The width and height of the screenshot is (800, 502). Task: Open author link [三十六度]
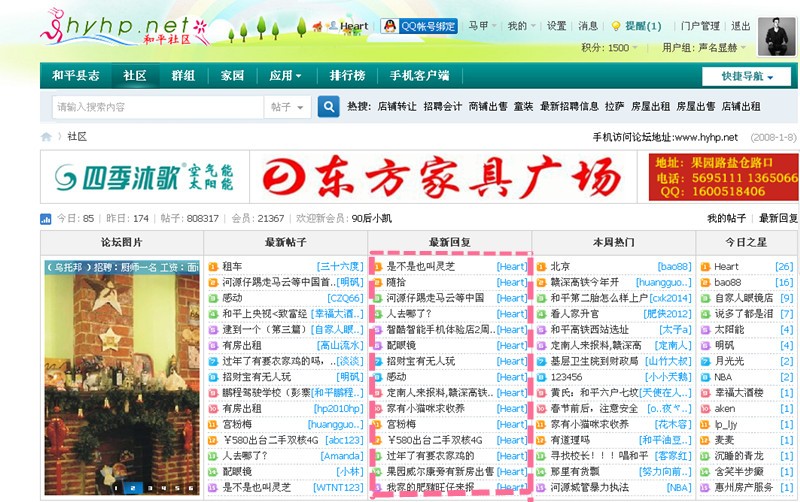(x=340, y=267)
